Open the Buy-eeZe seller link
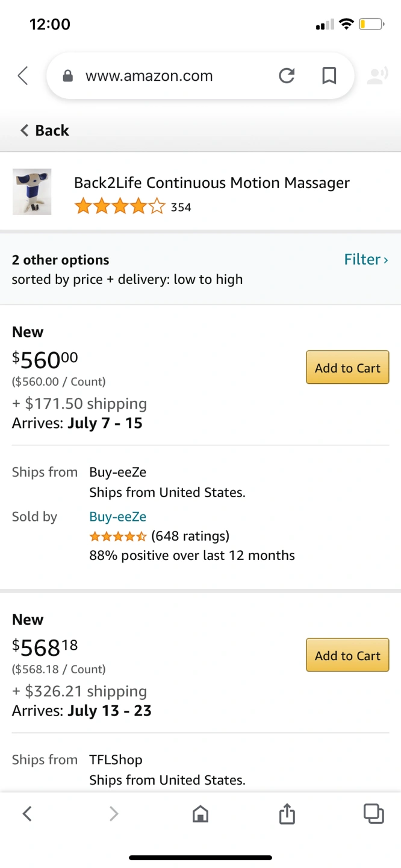 pyautogui.click(x=118, y=517)
